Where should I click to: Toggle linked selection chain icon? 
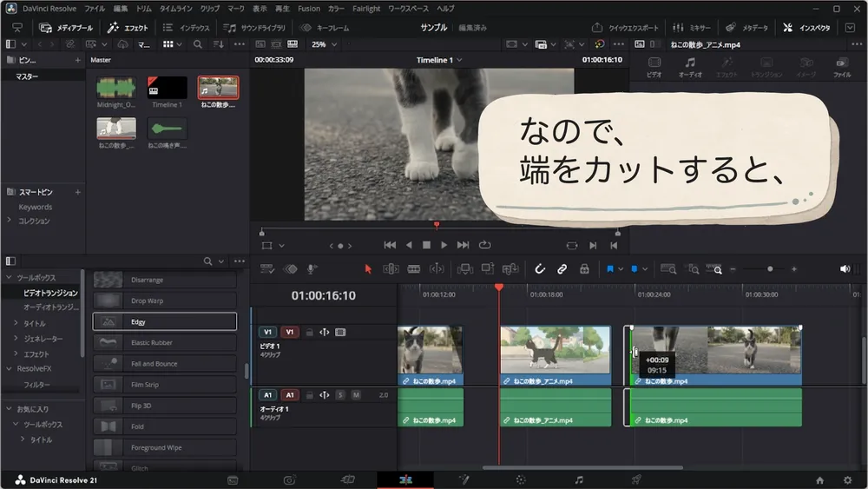coord(562,269)
